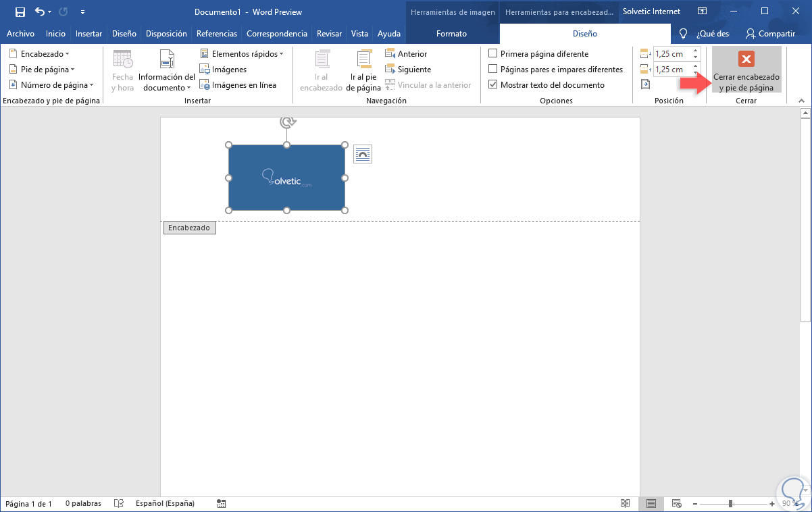Click the macro recording icon
The image size is (812, 512).
pyautogui.click(x=222, y=504)
